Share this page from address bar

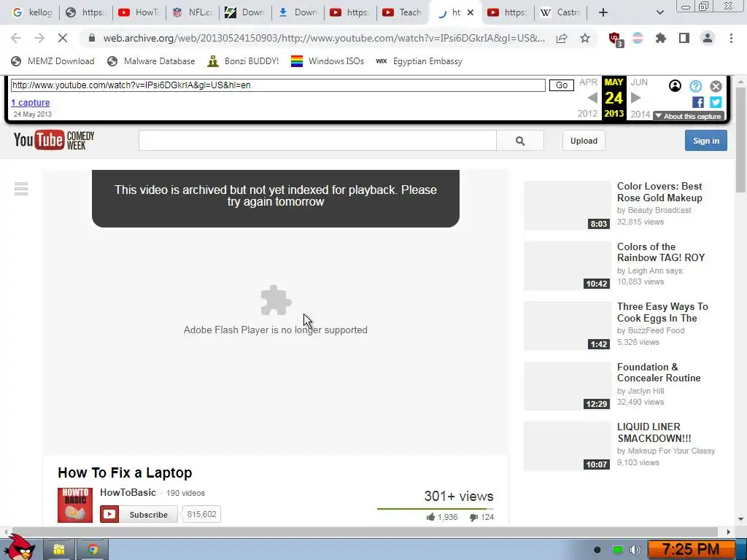[562, 38]
